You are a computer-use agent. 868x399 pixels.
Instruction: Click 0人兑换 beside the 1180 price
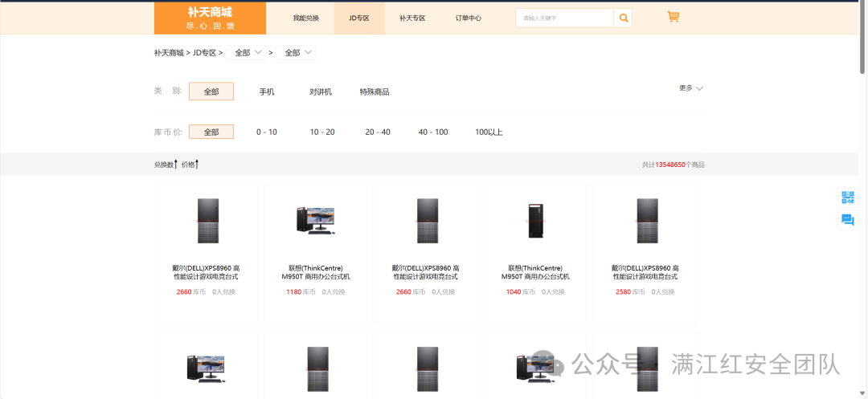click(x=334, y=291)
